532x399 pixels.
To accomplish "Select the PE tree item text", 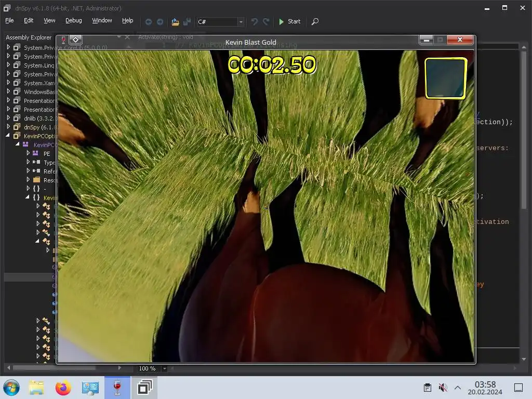I will tap(46, 154).
